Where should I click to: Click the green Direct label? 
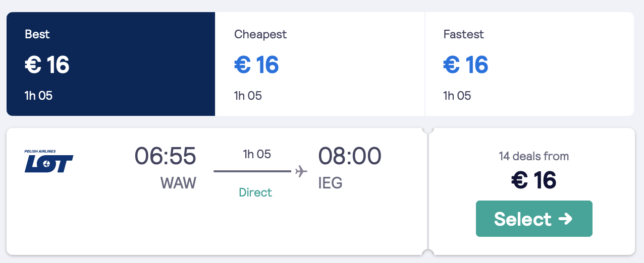pyautogui.click(x=255, y=192)
